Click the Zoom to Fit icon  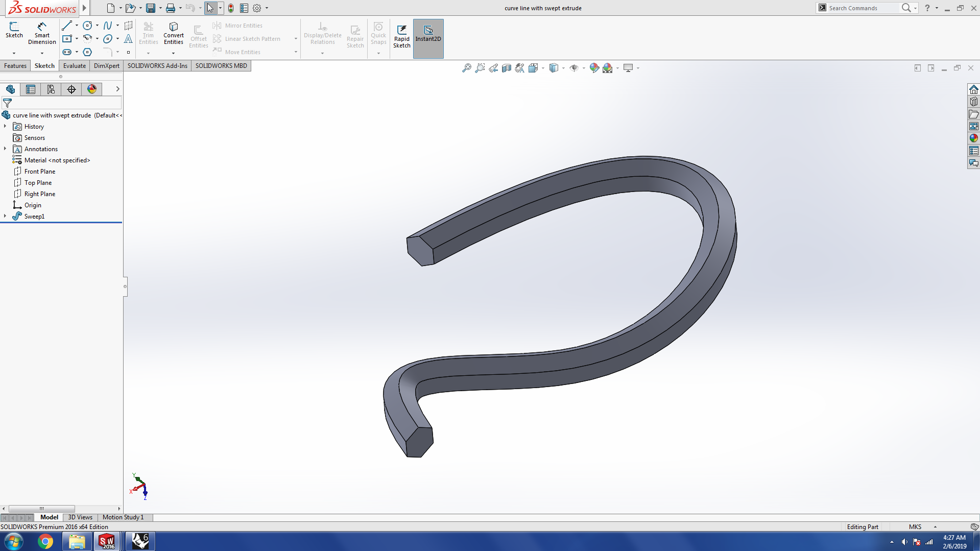(x=467, y=68)
